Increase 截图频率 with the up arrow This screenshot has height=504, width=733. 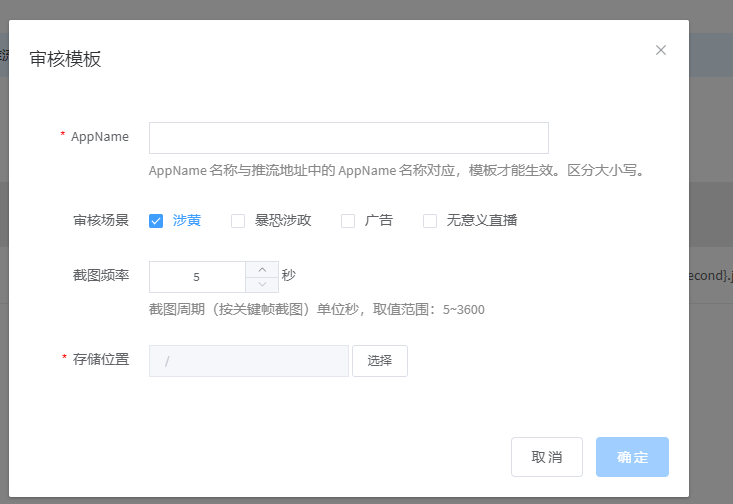pyautogui.click(x=262, y=269)
